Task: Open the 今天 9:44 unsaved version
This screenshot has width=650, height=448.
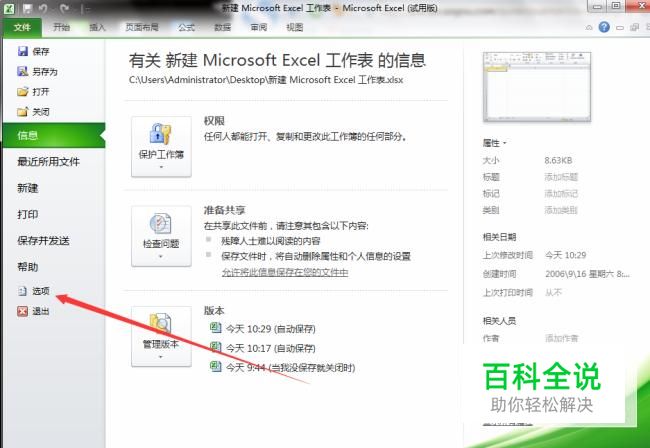Action: [x=282, y=367]
